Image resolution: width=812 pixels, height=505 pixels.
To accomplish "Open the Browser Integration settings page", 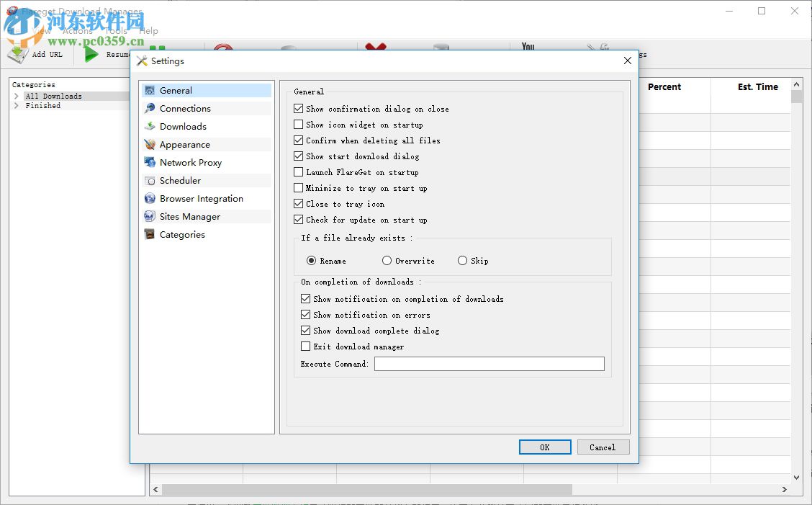I will (x=207, y=199).
